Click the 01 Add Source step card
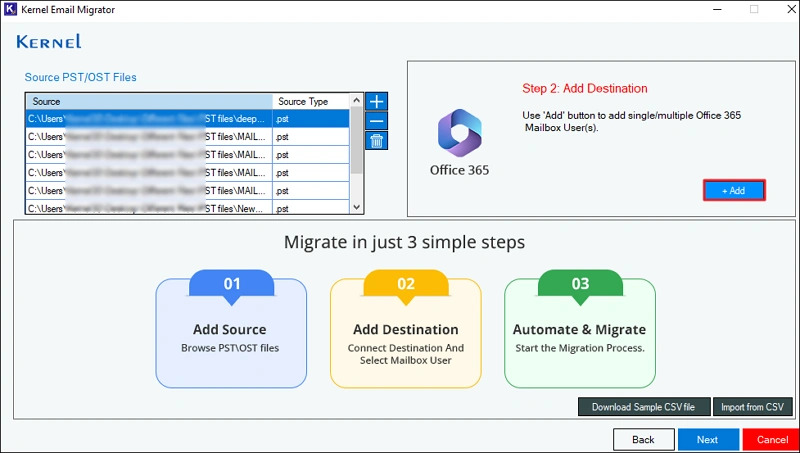This screenshot has height=453, width=800. tap(232, 333)
